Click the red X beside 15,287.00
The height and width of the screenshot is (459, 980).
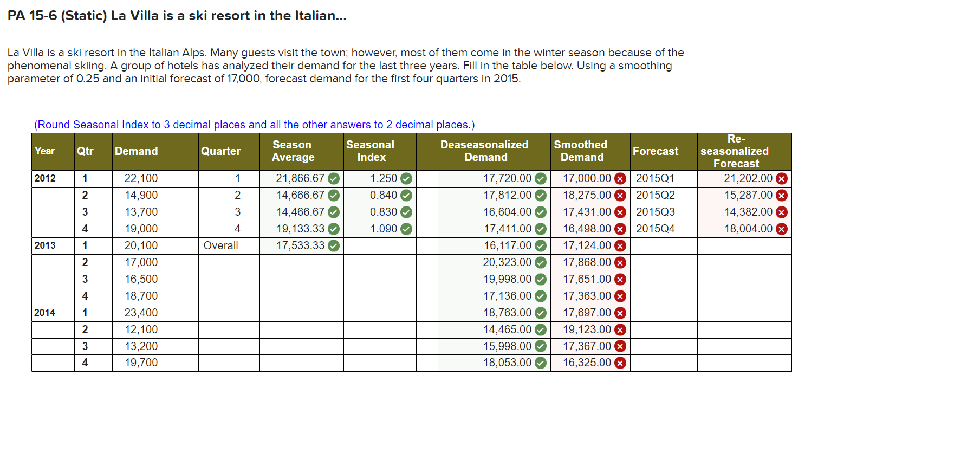tap(782, 196)
